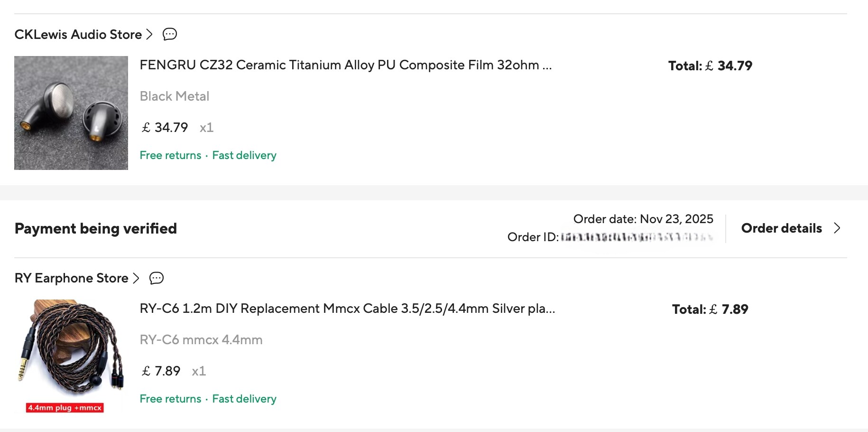
Task: Open Order details chevron arrow
Action: tap(837, 228)
